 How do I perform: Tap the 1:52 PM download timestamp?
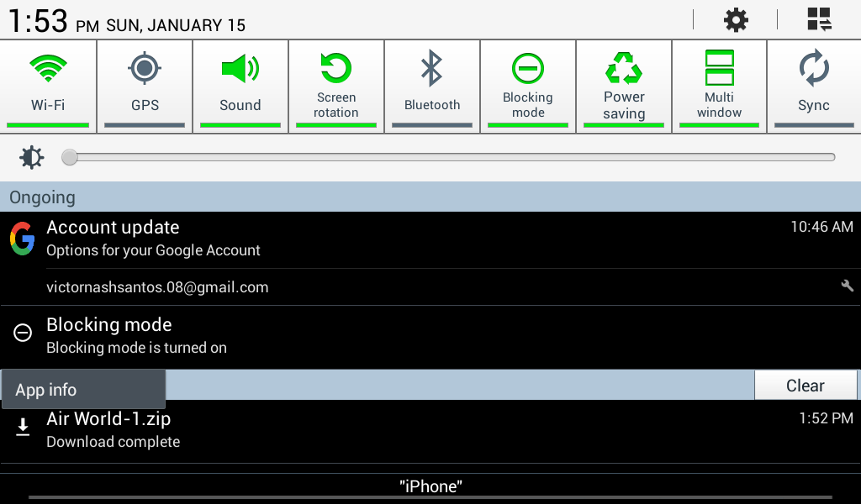click(x=826, y=417)
